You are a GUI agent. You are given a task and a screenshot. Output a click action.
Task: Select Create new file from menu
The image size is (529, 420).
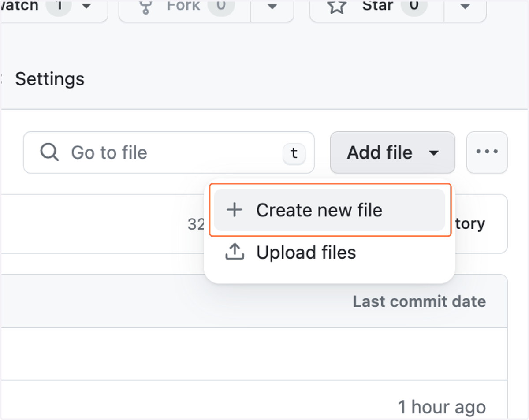point(329,210)
